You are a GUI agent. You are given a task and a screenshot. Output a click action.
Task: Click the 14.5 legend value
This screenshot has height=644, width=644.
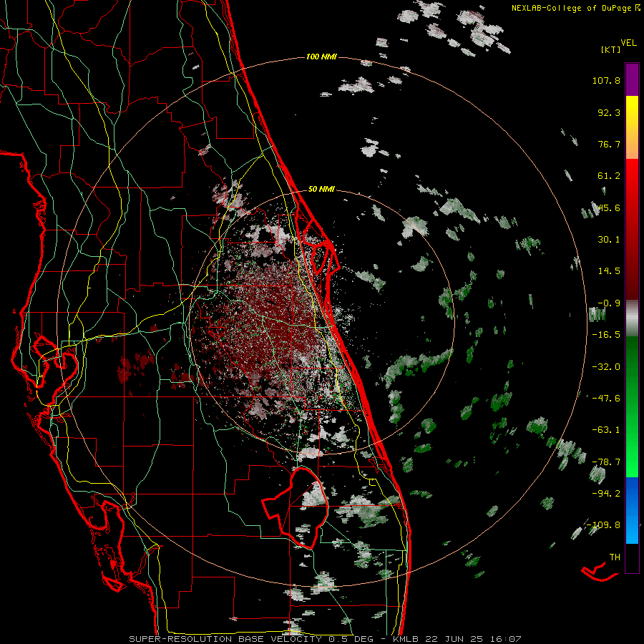click(x=609, y=271)
